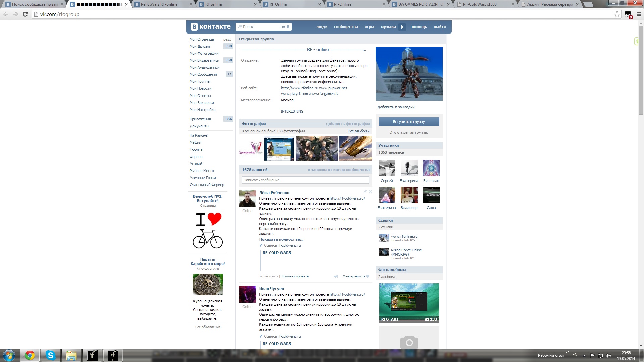
Task: Open игры in header menu
Action: tap(369, 27)
